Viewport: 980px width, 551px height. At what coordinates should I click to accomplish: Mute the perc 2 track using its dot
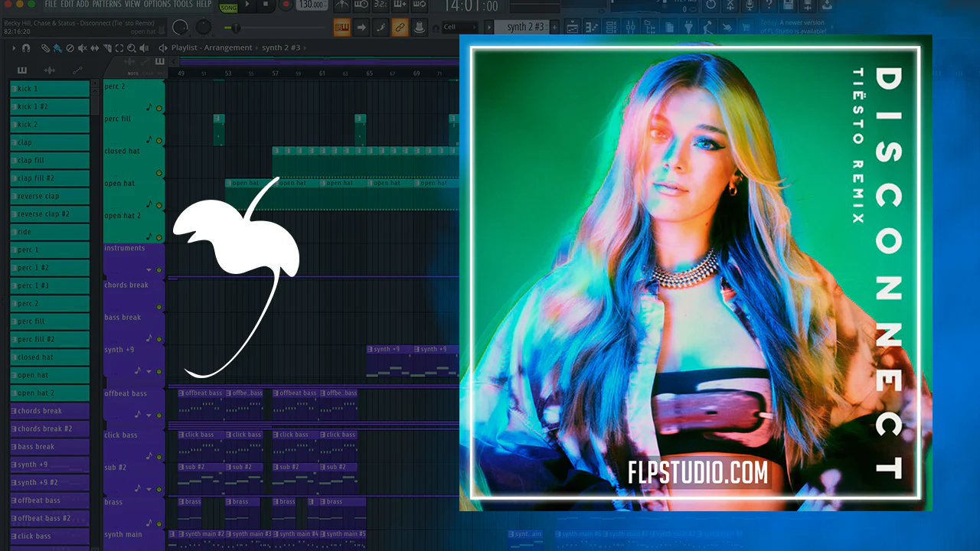[x=159, y=109]
